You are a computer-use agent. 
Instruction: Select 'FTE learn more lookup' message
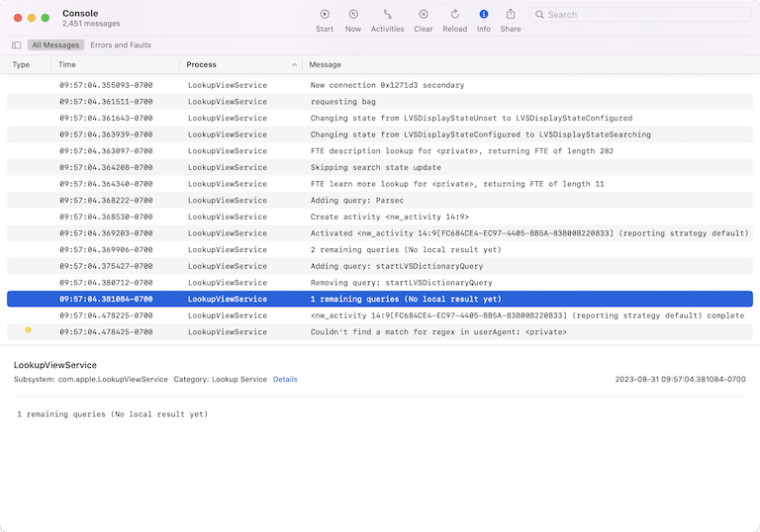pyautogui.click(x=380, y=184)
